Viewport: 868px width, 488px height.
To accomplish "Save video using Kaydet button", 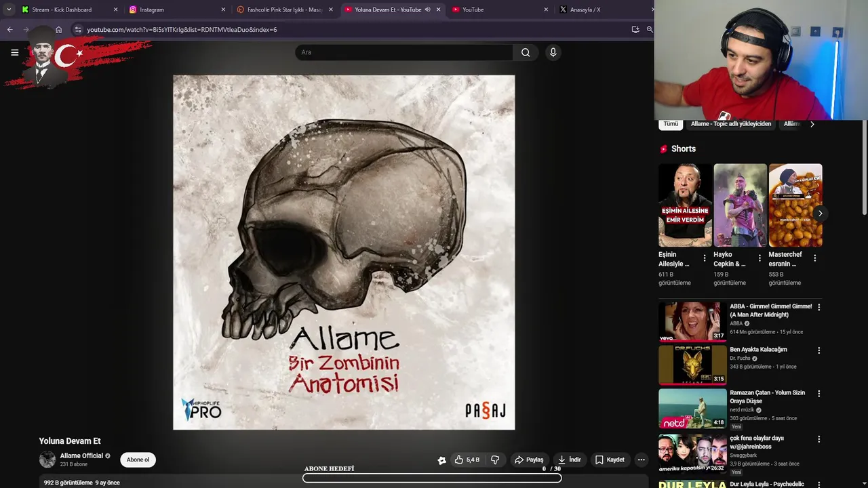I will pos(610,460).
